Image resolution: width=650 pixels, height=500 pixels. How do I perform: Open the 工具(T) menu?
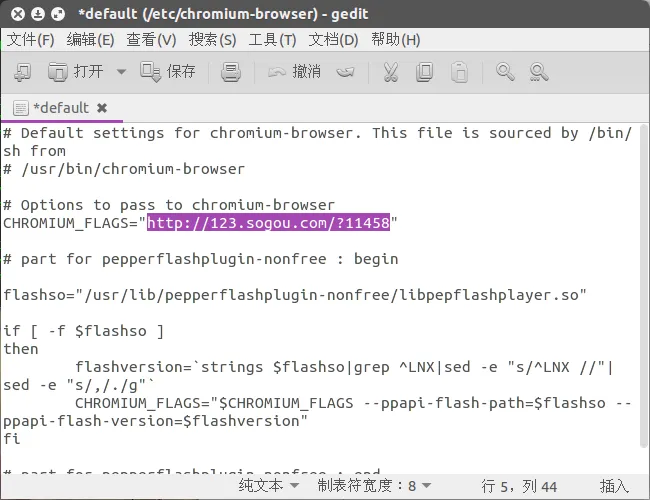click(x=272, y=40)
